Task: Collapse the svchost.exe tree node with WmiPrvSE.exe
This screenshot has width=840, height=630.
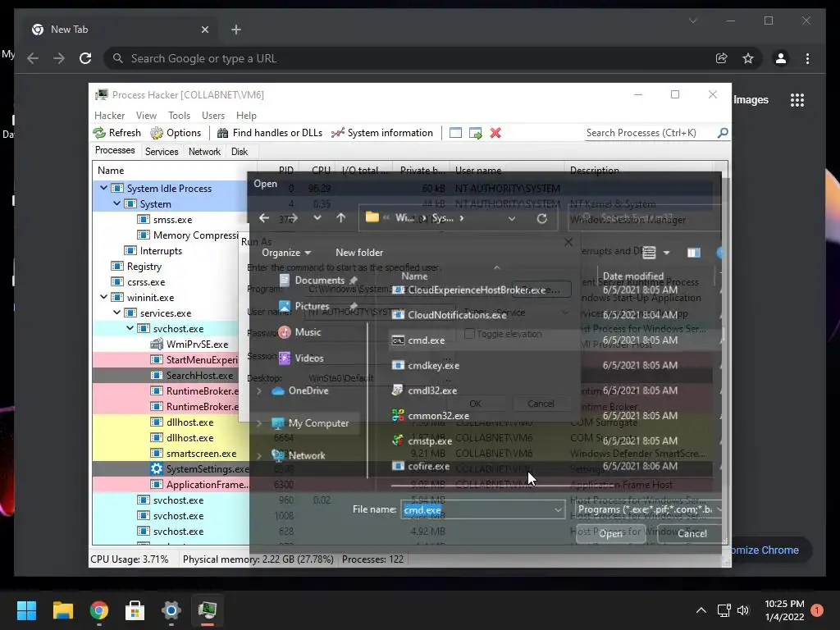Action: (130, 328)
